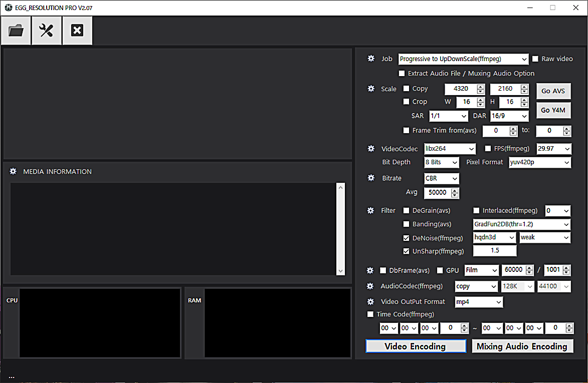Enable the Crop checkbox

coord(406,102)
